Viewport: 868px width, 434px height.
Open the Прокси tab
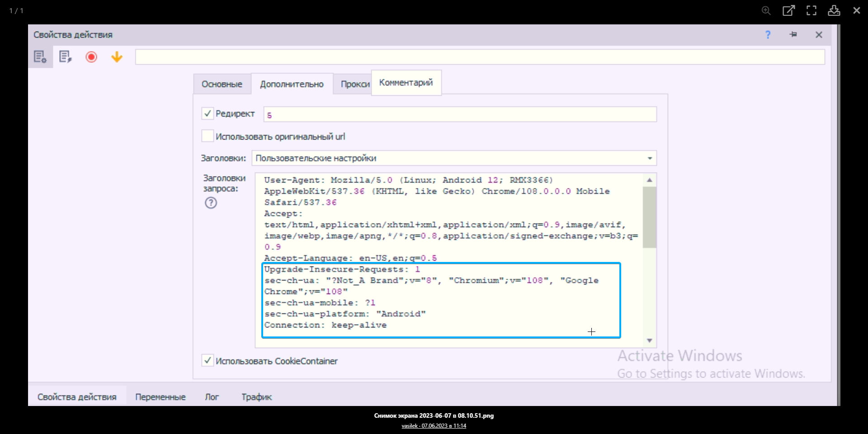pyautogui.click(x=354, y=84)
